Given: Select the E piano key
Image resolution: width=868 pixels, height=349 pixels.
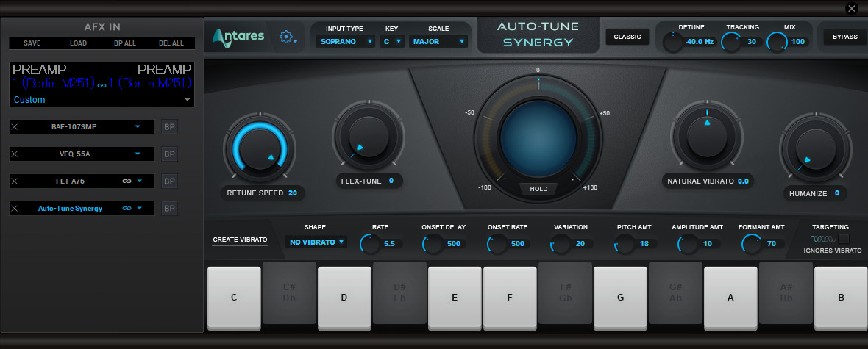Looking at the screenshot, I should point(455,298).
